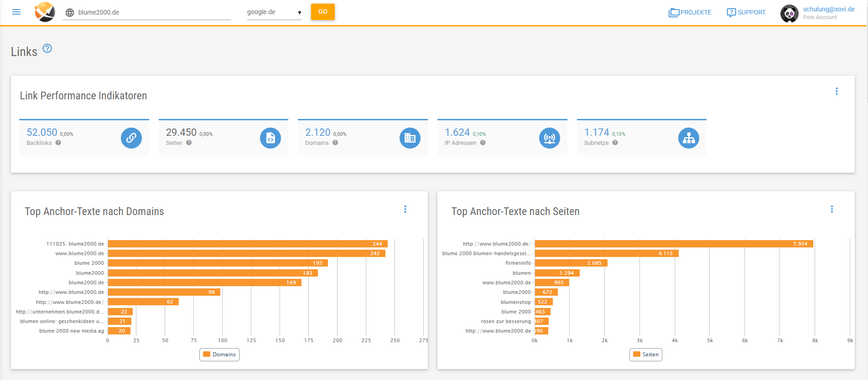Image resolution: width=868 pixels, height=380 pixels.
Task: Click the blumenshop bar showing 522
Action: pos(544,302)
